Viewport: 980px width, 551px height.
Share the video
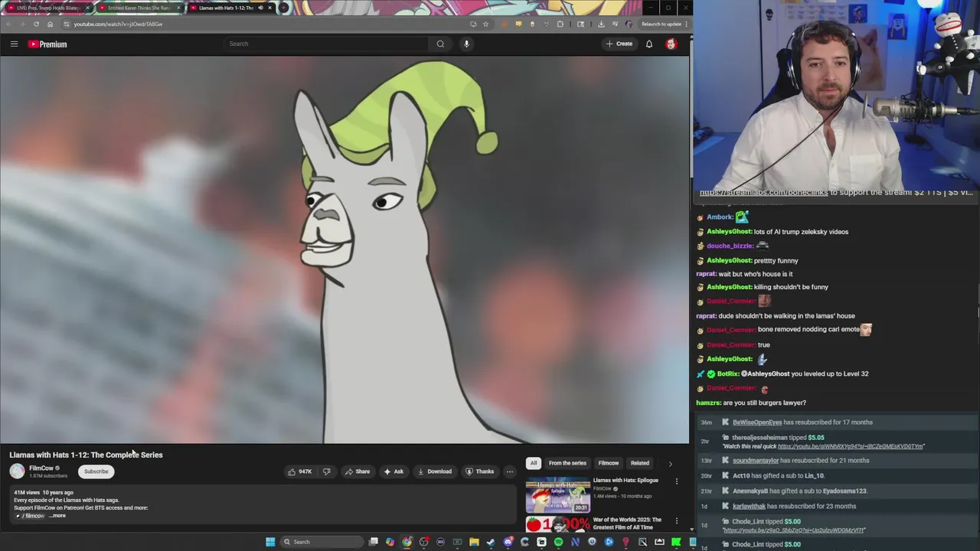click(358, 471)
